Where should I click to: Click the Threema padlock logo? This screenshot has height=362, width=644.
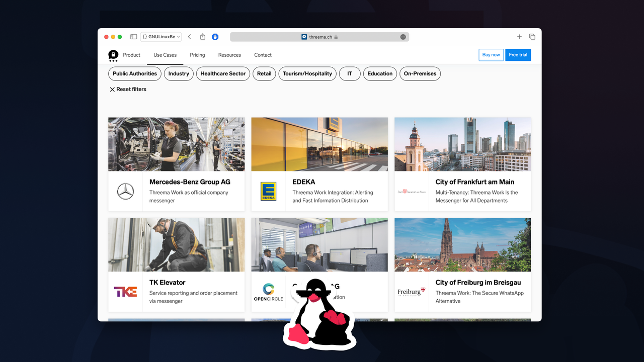113,55
